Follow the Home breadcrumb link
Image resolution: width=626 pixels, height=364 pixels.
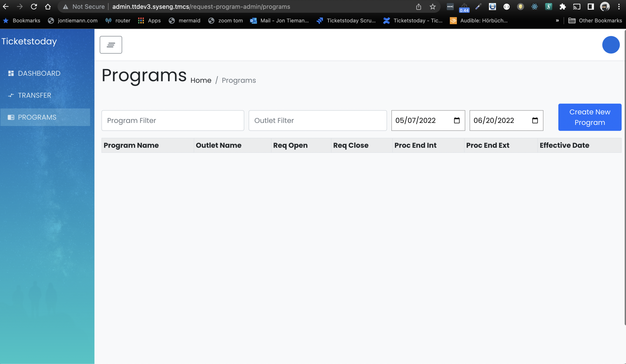tap(201, 80)
